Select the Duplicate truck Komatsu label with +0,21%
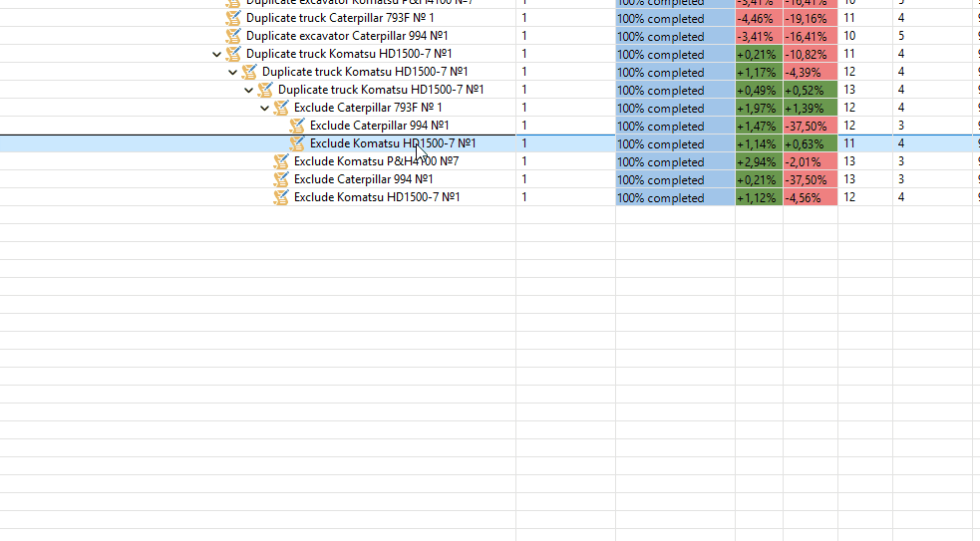Image resolution: width=980 pixels, height=541 pixels. tap(349, 55)
